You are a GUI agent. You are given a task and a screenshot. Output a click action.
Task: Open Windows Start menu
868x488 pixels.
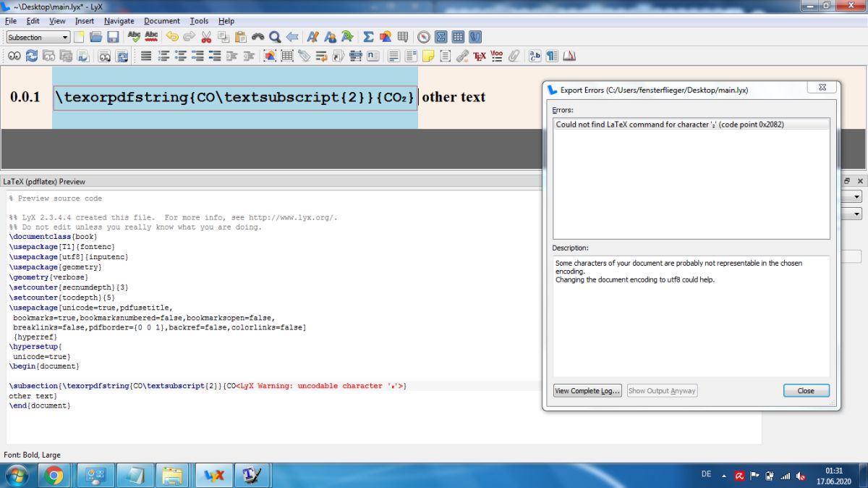tap(15, 476)
